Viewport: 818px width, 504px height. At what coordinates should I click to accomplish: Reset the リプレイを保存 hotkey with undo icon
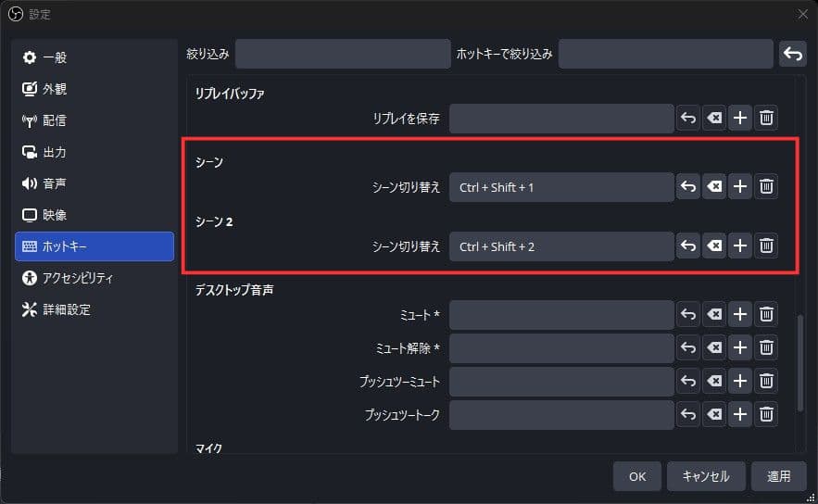pos(688,119)
